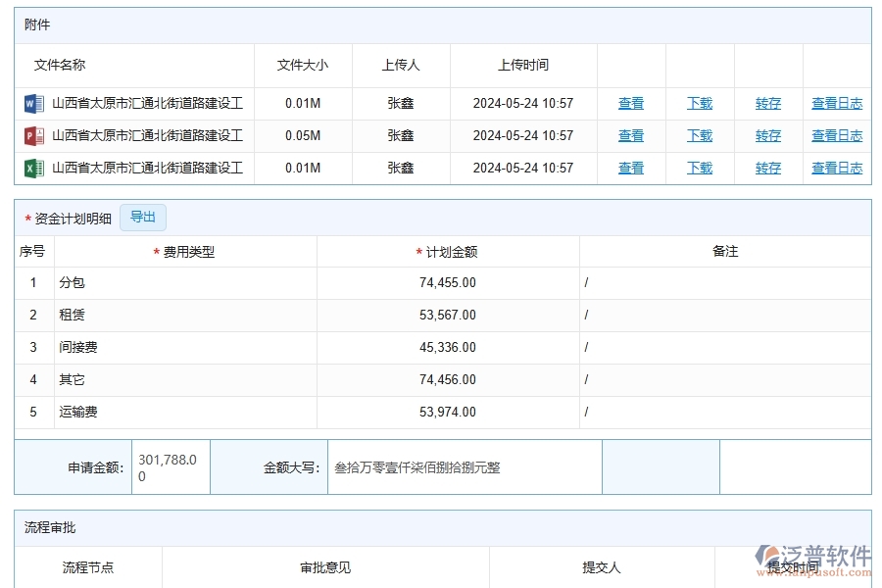Click the 附件 section header
The image size is (882, 588).
coord(37,24)
